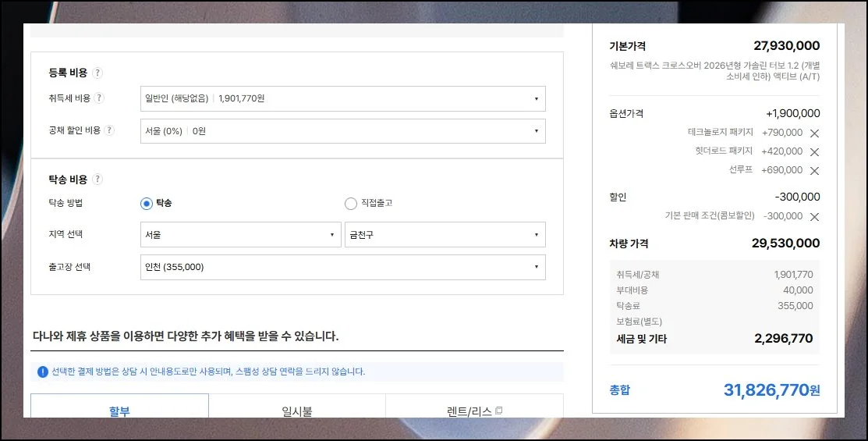Choose the 직접출고 radio option
This screenshot has width=868, height=441.
point(351,204)
